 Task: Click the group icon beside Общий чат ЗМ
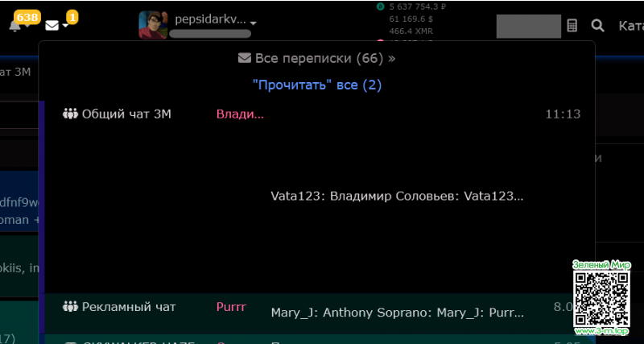coord(70,114)
